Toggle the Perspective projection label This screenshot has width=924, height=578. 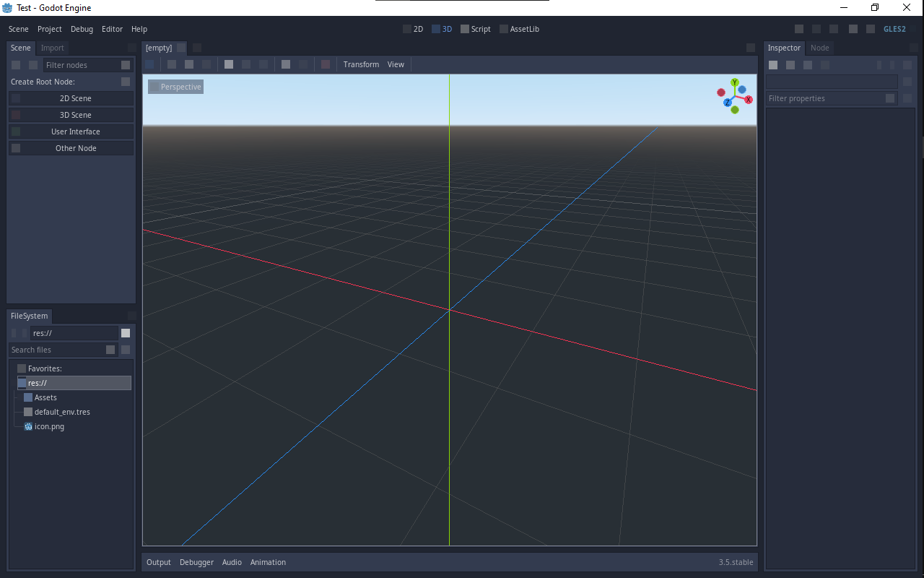click(x=175, y=87)
